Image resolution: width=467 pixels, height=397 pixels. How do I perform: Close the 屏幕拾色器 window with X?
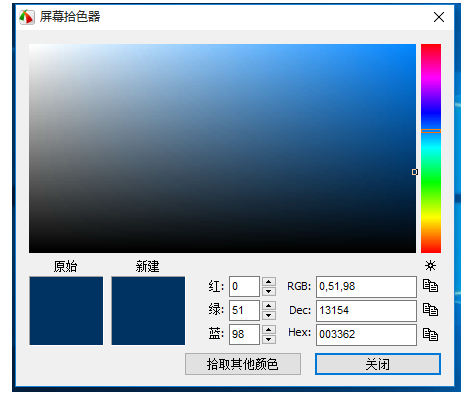(x=439, y=17)
